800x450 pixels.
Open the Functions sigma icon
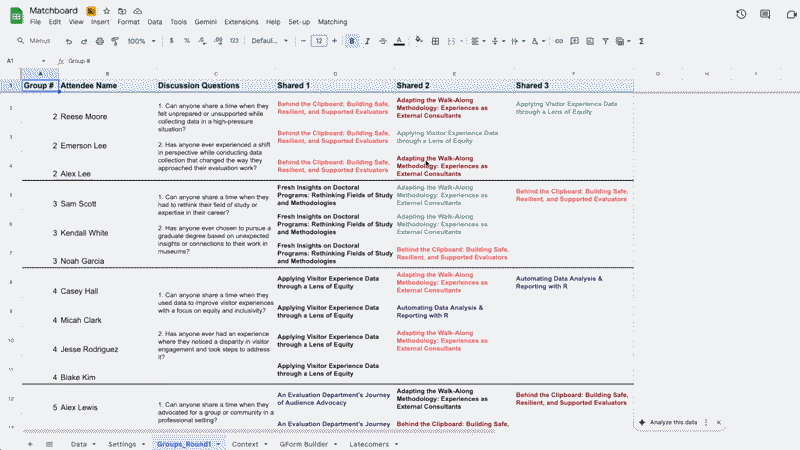[641, 41]
